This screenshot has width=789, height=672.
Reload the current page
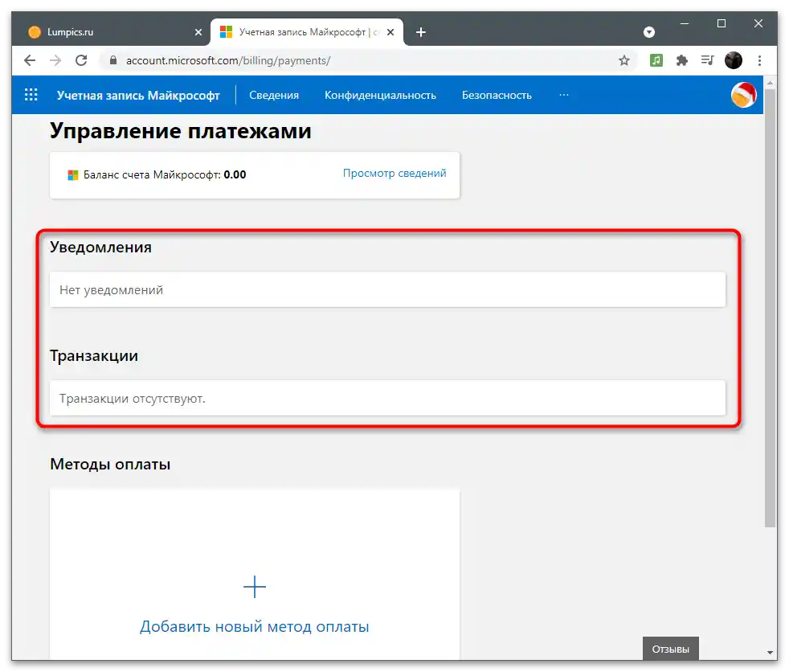click(81, 60)
